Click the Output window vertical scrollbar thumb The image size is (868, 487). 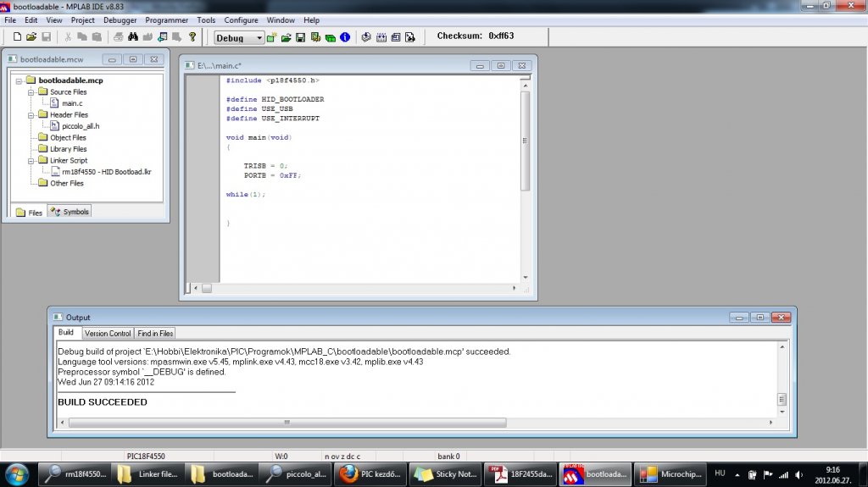[x=782, y=399]
